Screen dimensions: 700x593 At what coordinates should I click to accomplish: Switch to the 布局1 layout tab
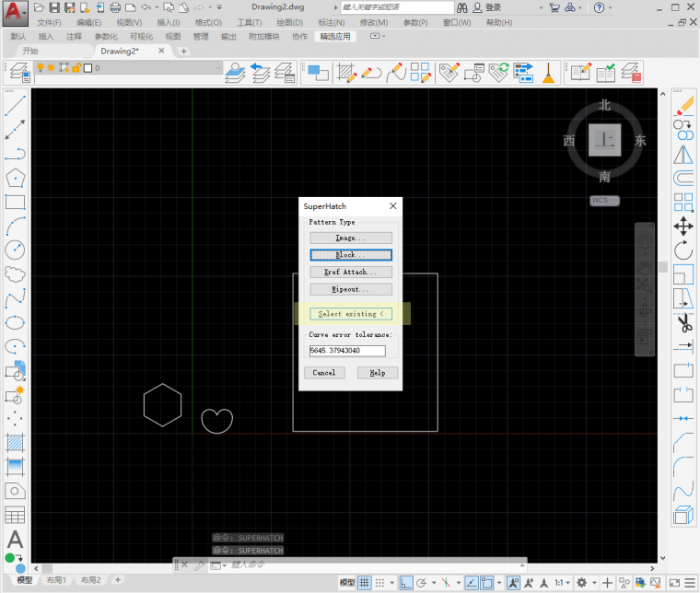(x=56, y=580)
